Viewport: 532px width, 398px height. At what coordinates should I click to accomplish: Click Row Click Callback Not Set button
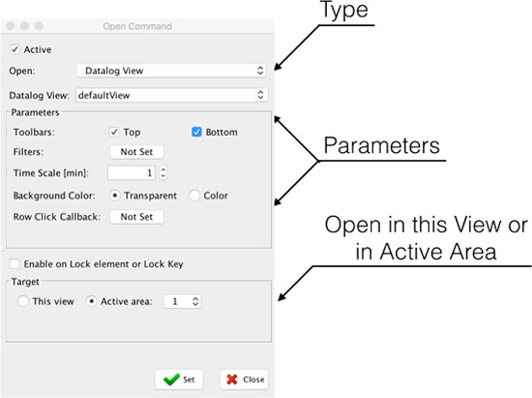click(136, 217)
